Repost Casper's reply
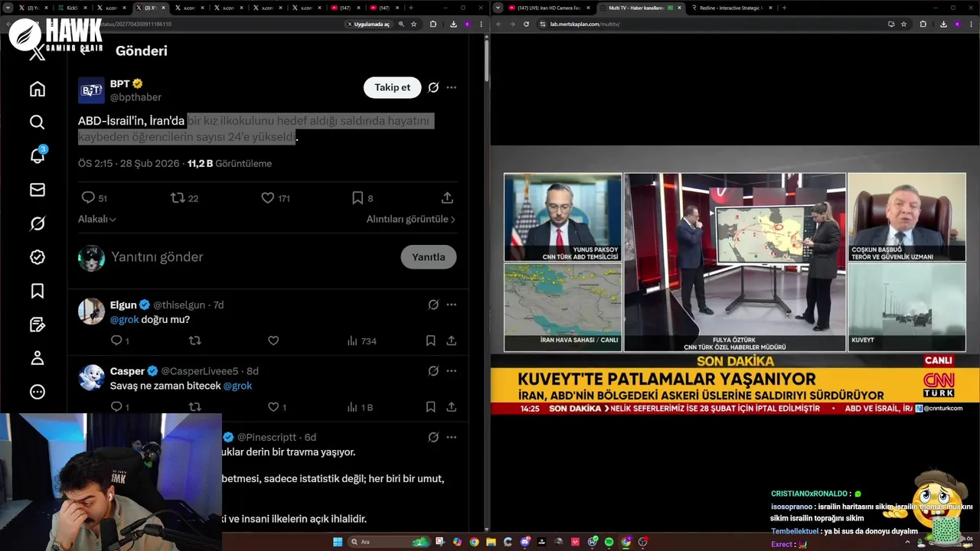The width and height of the screenshot is (980, 551). (194, 407)
